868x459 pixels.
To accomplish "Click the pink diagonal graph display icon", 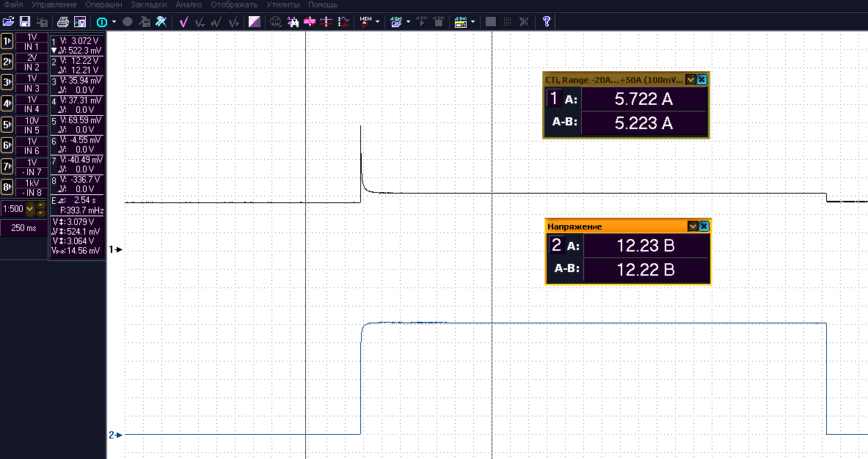I will tap(254, 21).
